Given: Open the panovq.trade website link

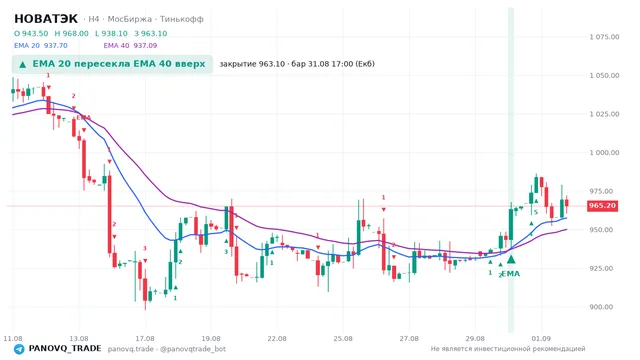Looking at the screenshot, I should (131, 349).
